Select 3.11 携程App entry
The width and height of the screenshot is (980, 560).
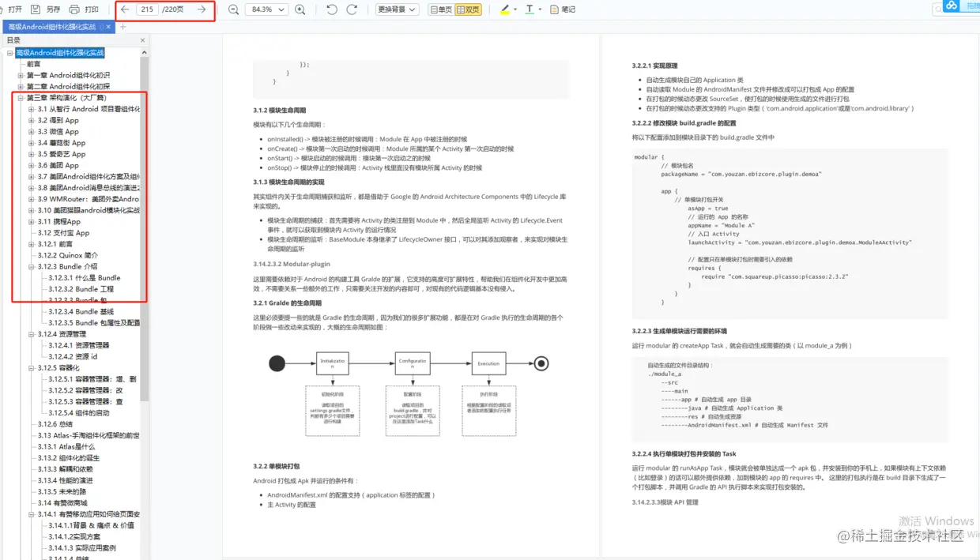pos(59,222)
